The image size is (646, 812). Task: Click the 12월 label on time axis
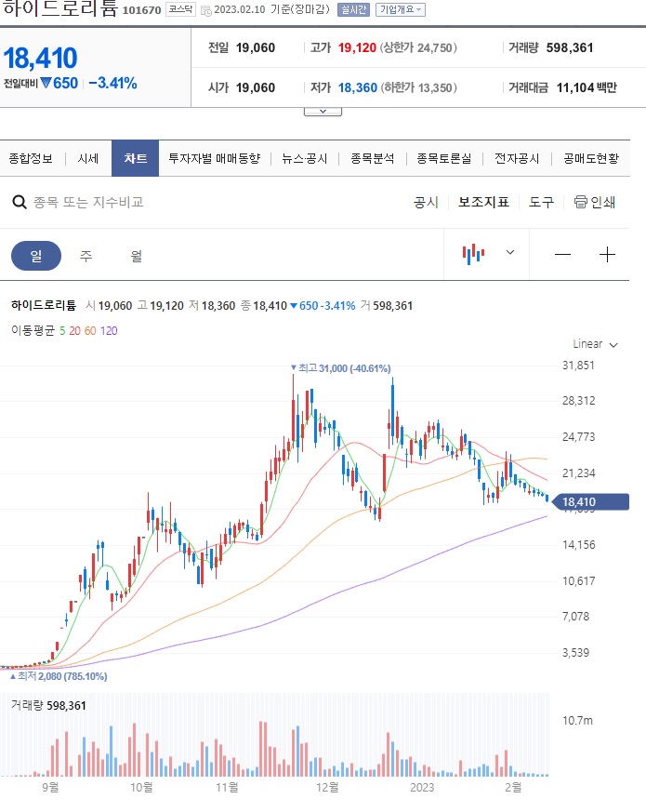click(327, 788)
